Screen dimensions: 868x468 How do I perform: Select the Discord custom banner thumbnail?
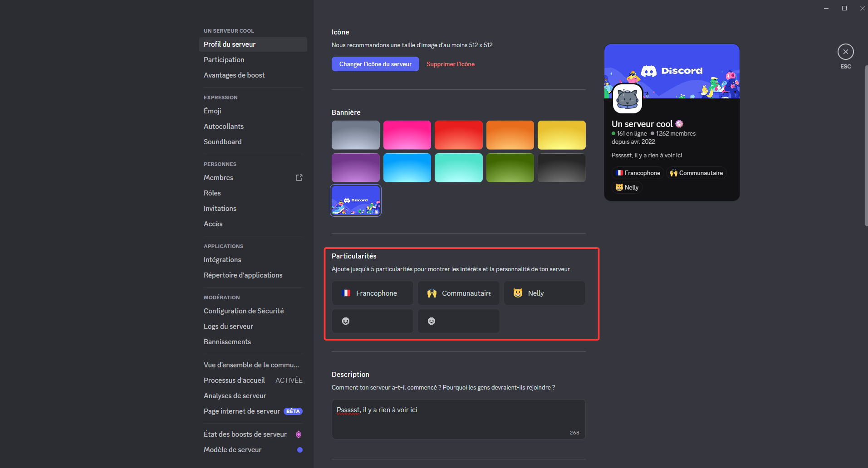tap(356, 200)
